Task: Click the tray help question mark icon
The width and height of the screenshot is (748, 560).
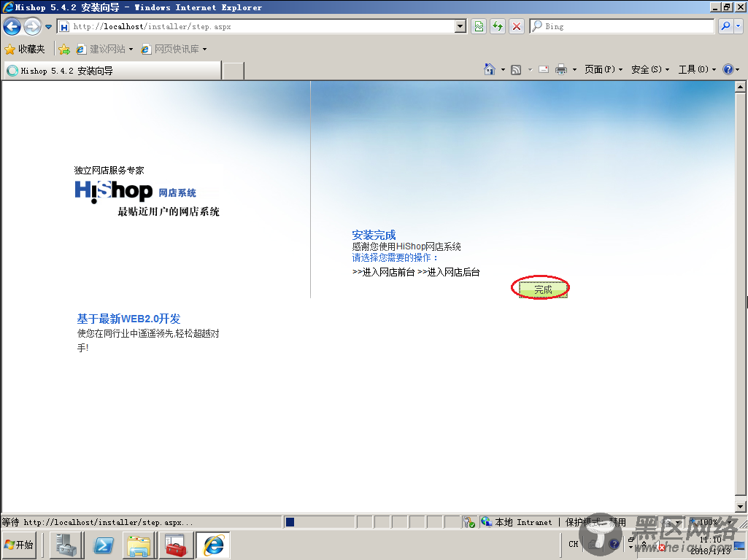Action: coord(614,544)
